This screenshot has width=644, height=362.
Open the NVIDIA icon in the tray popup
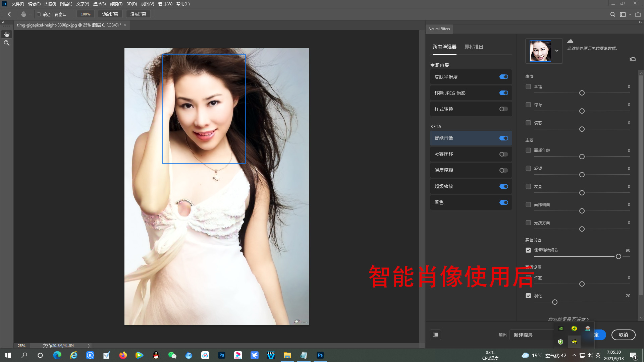point(560,328)
